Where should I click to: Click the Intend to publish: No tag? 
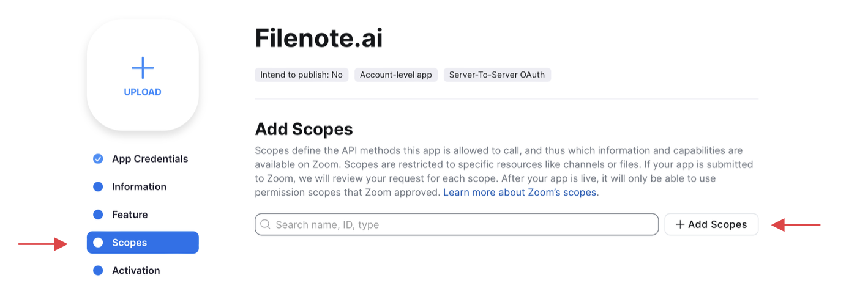(302, 75)
